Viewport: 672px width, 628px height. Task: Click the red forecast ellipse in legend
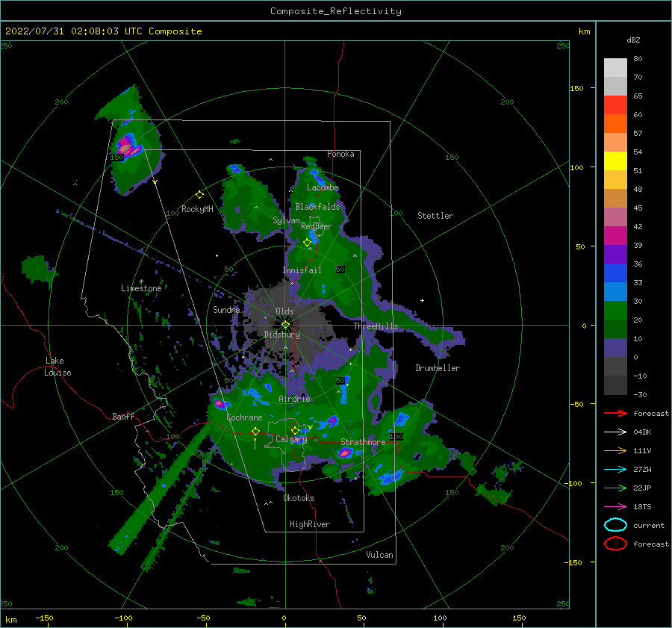coord(615,544)
